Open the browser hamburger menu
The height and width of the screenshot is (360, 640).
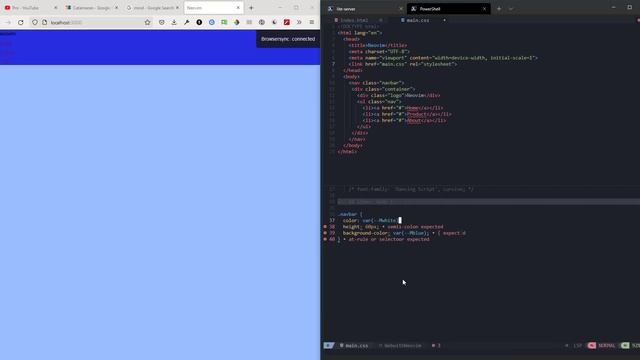[x=312, y=22]
